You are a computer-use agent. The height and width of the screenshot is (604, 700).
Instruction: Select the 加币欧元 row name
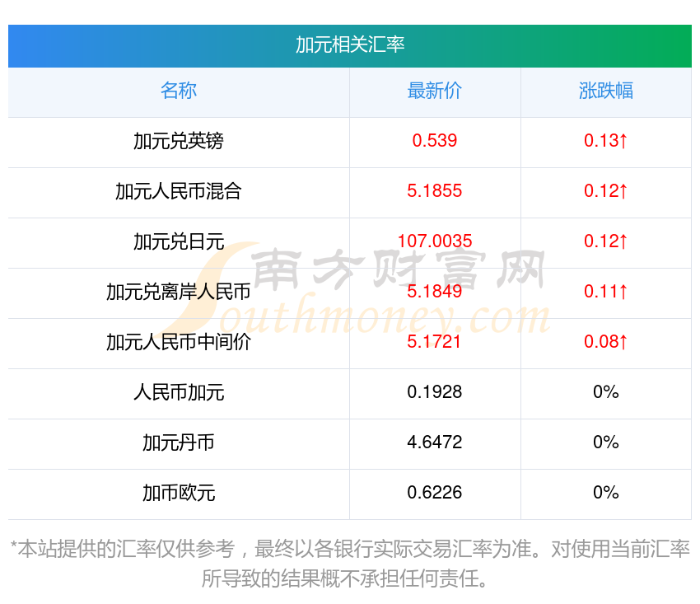(x=179, y=493)
